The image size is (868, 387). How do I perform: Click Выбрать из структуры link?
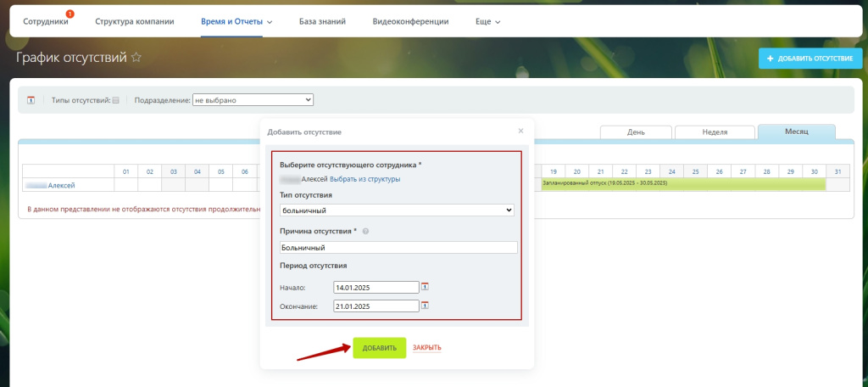click(364, 179)
